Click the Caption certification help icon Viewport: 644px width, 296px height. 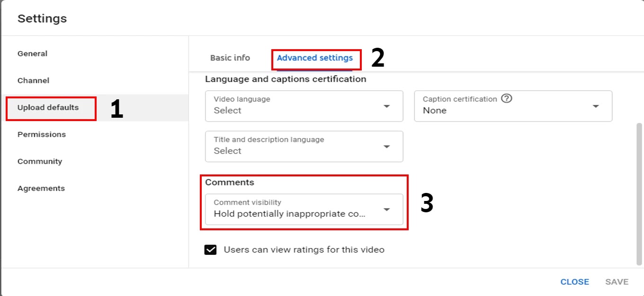pyautogui.click(x=507, y=99)
